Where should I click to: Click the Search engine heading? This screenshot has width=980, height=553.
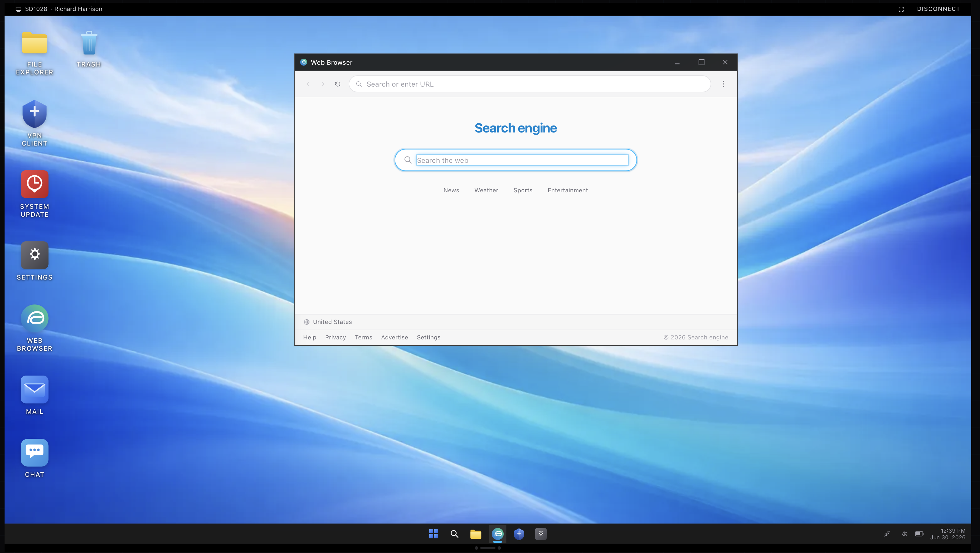[516, 128]
